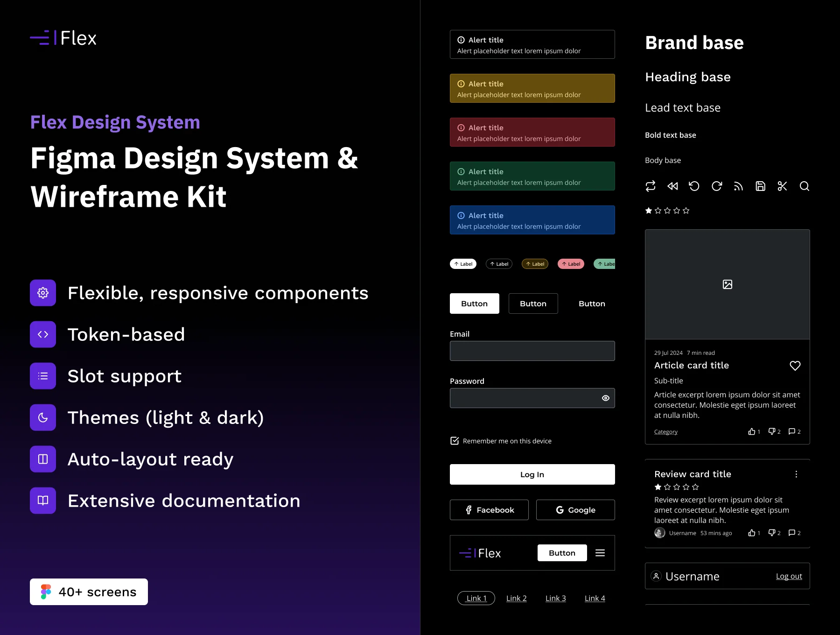The image size is (840, 635).
Task: Click the yellow warning alert
Action: 532,88
